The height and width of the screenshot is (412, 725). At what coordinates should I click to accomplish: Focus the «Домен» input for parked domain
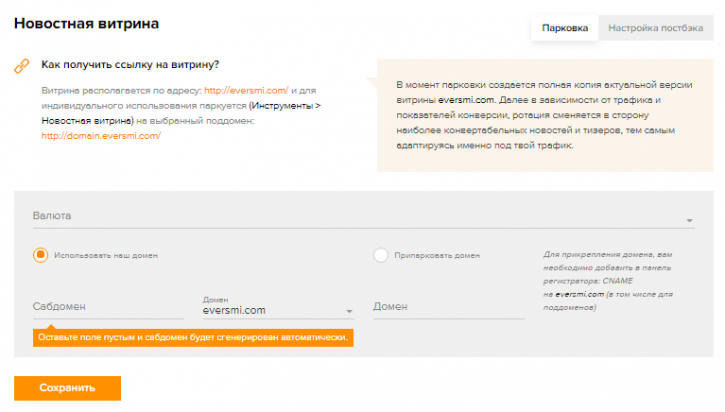tap(449, 307)
